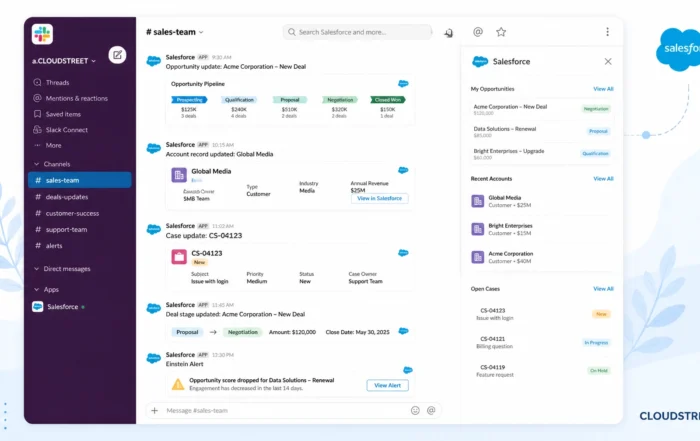Click Salesforce icon on Global Media card
Viewport: 700px width, 441px height.
pyautogui.click(x=403, y=170)
